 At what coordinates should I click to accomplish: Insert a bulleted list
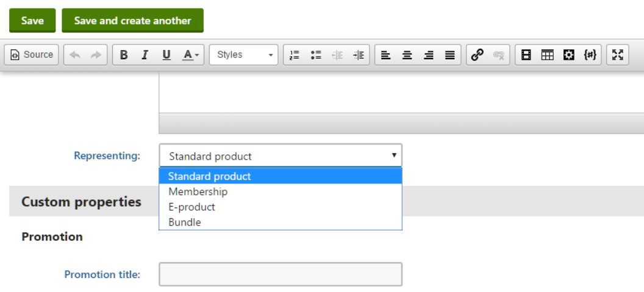316,55
